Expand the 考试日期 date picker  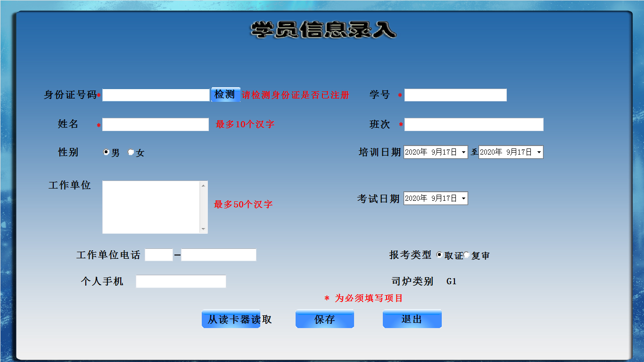coord(463,198)
